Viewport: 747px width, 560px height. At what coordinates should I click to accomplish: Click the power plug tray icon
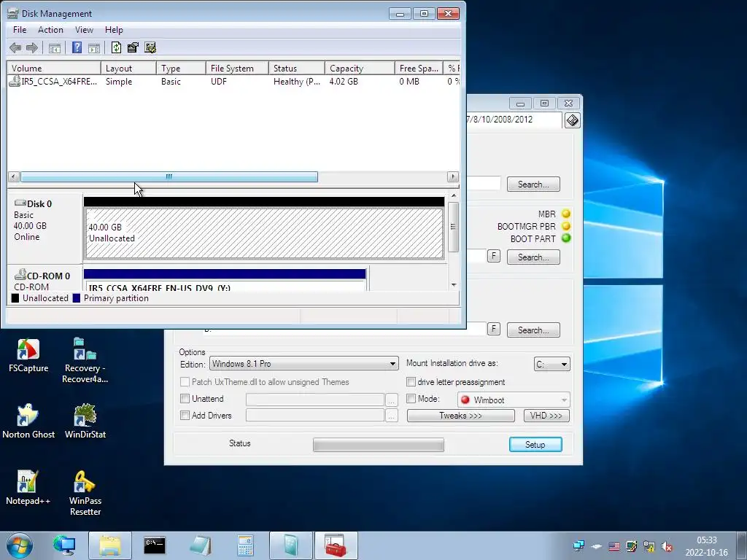pos(649,546)
